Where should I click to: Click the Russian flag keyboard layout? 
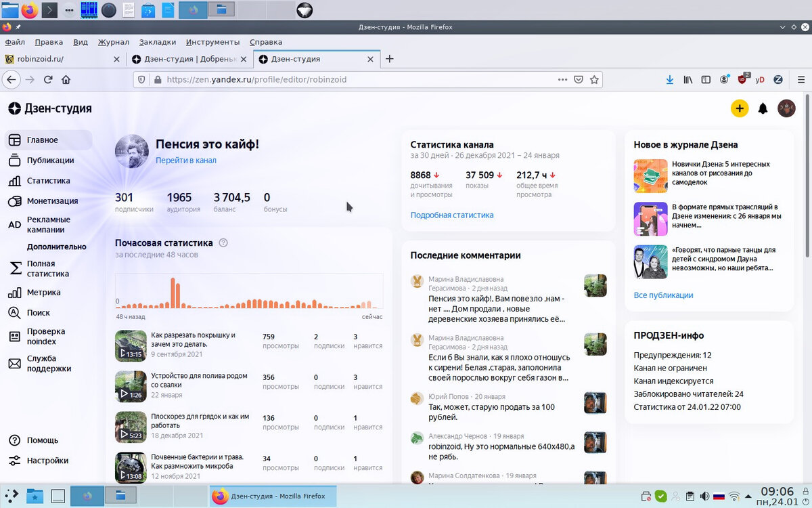point(719,496)
